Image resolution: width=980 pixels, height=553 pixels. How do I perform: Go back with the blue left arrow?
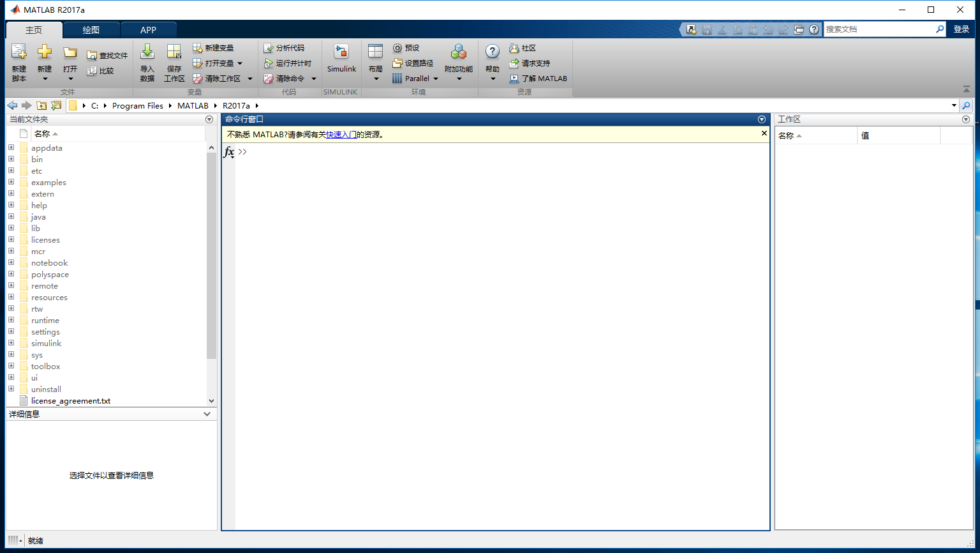tap(12, 105)
